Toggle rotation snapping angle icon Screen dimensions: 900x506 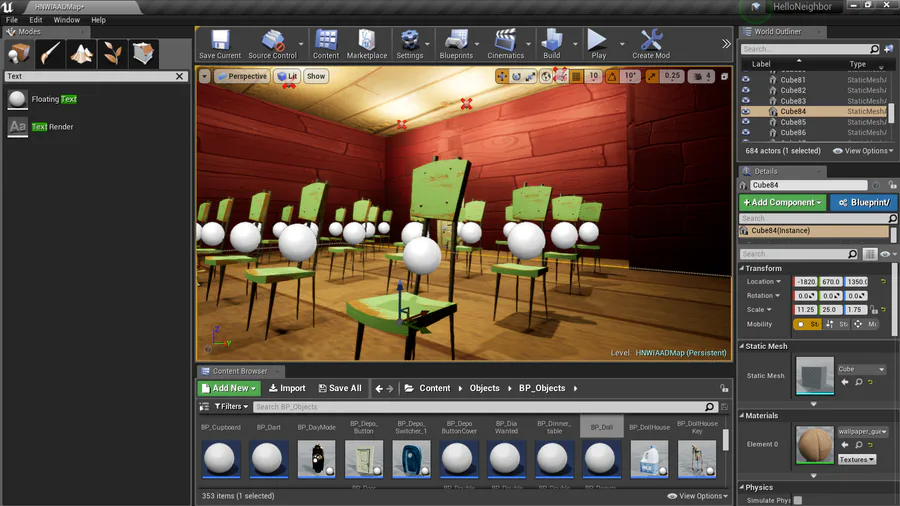click(612, 76)
